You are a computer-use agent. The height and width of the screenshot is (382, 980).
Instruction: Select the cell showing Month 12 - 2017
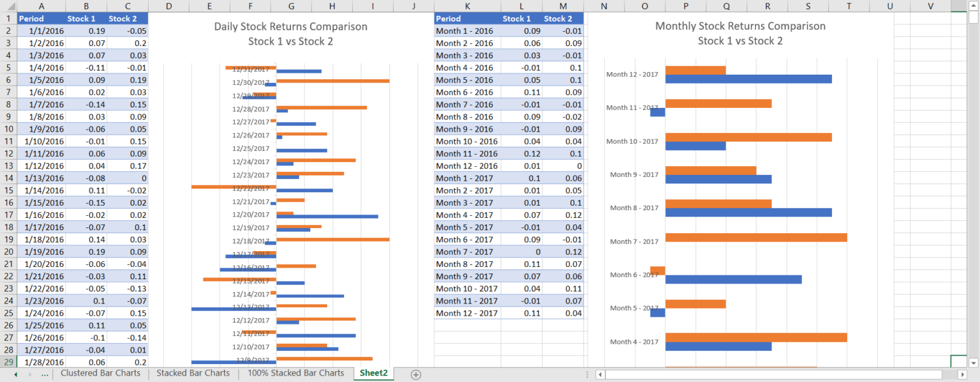pos(467,313)
